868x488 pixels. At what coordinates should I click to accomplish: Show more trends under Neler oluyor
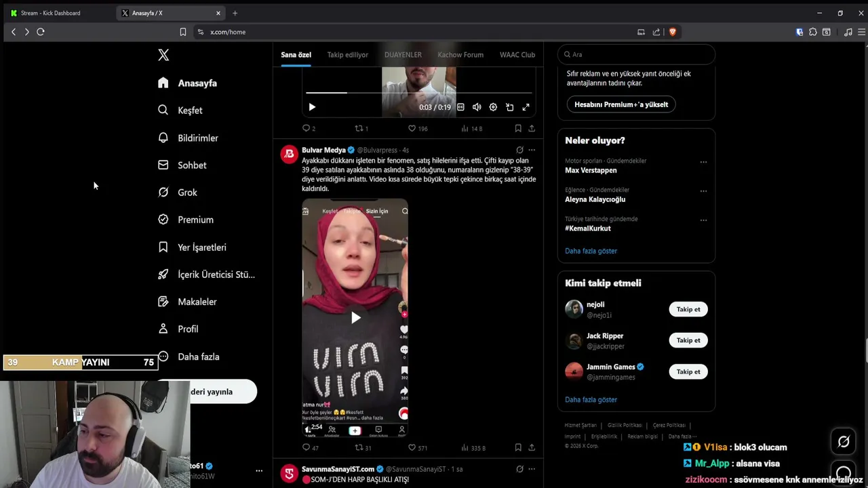click(591, 251)
